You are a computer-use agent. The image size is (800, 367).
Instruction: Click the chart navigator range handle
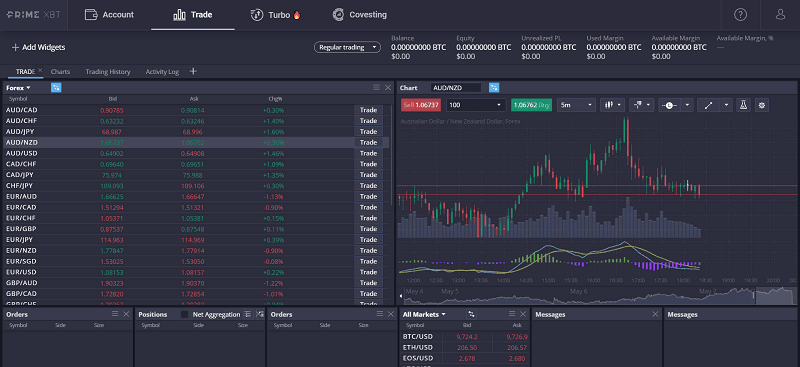point(756,295)
